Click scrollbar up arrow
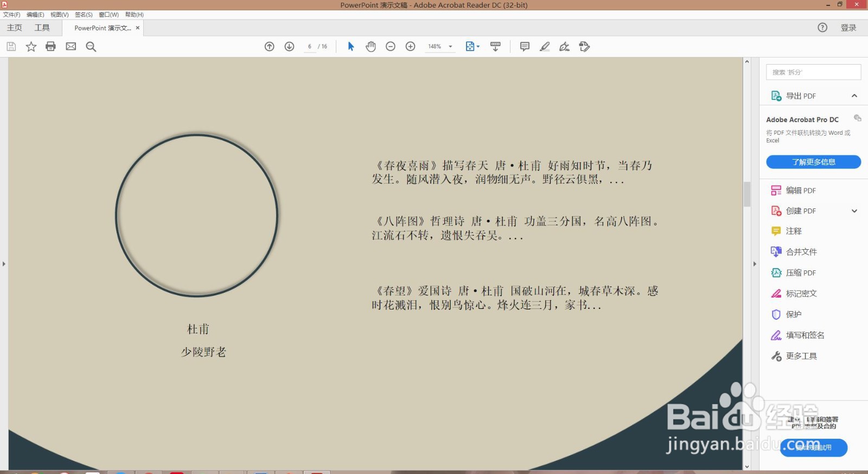This screenshot has width=868, height=474. [747, 61]
